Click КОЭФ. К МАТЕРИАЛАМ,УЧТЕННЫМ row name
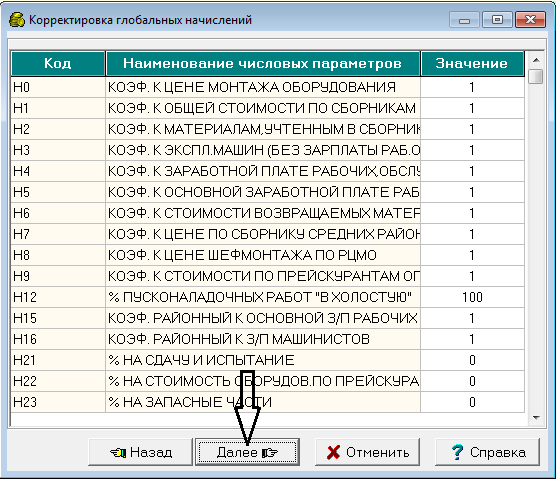 [x=263, y=129]
